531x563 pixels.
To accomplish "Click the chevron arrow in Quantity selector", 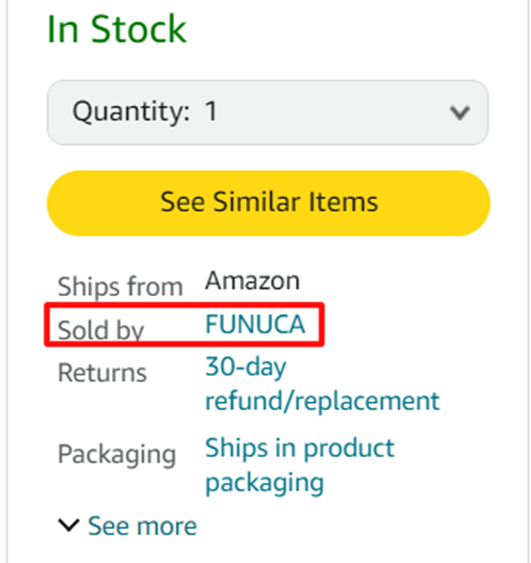I will coord(460,113).
